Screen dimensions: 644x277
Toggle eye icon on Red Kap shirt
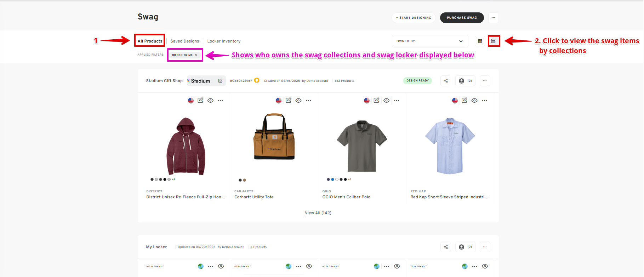coord(474,101)
